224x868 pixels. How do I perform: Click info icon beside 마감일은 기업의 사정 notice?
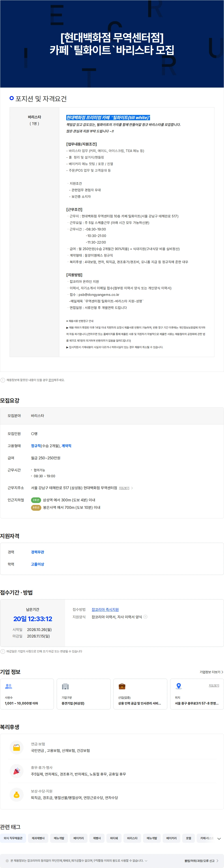(3, 651)
